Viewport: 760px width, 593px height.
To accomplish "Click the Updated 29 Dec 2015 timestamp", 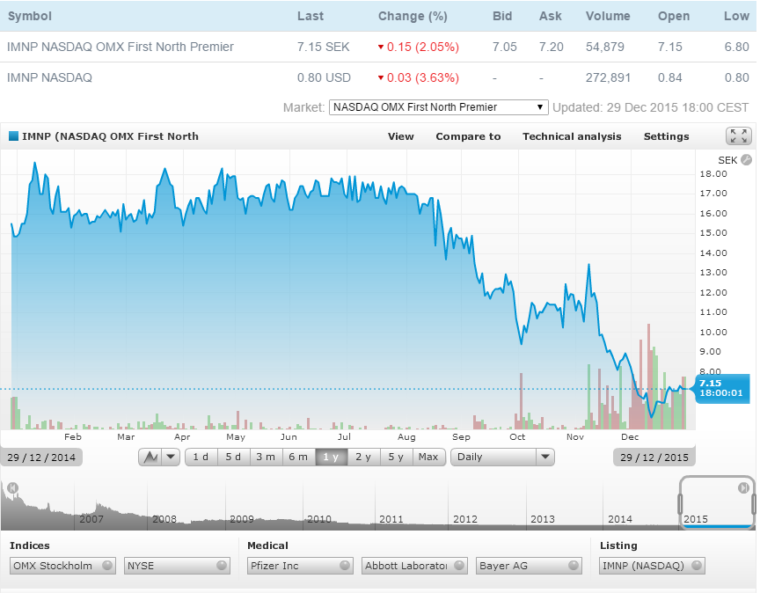I will (650, 107).
